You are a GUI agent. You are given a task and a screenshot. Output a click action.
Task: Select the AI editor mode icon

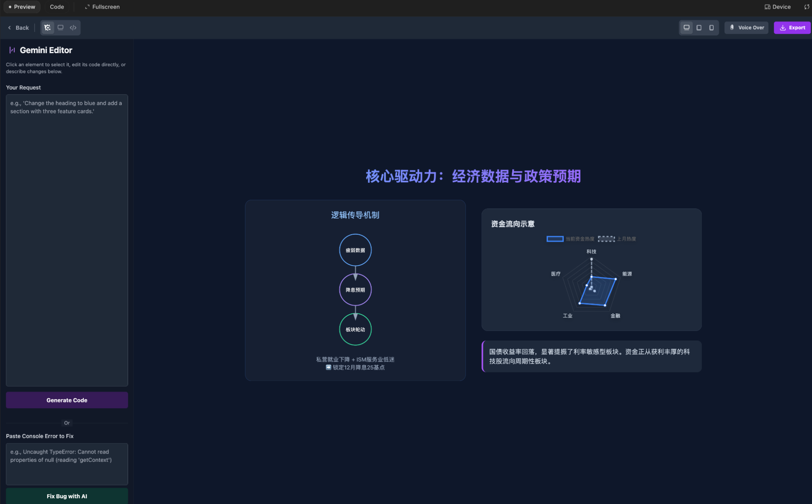click(x=48, y=28)
